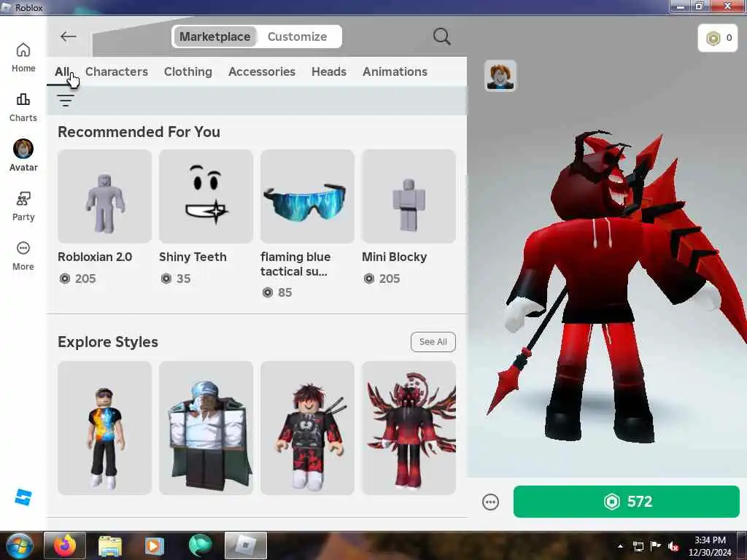
Task: Click the Robloxian 2.0 title text
Action: (95, 257)
